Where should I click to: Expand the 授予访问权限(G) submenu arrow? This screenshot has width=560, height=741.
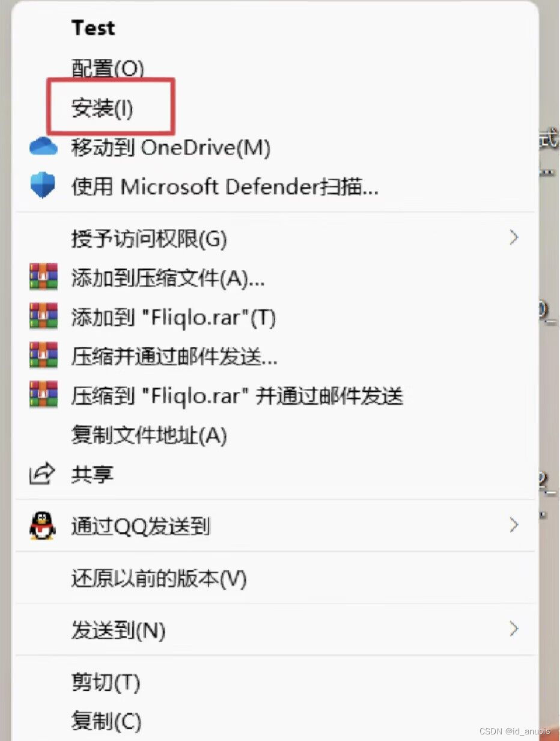514,238
